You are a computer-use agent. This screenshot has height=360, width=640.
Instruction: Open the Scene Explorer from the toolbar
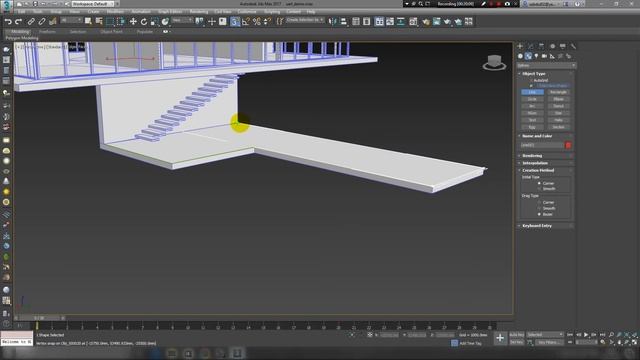356,21
